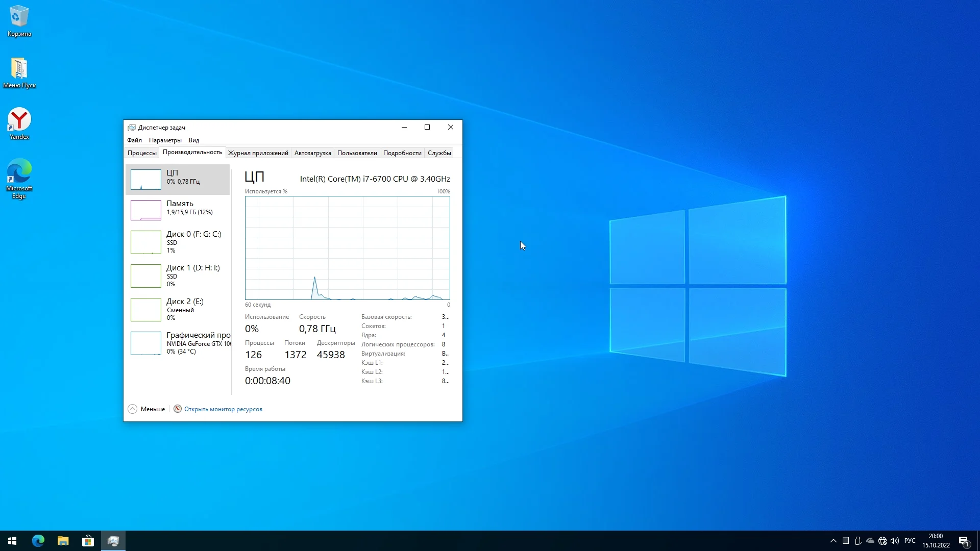The image size is (980, 551).
Task: Open the Yandex browser desktop icon
Action: [x=19, y=123]
